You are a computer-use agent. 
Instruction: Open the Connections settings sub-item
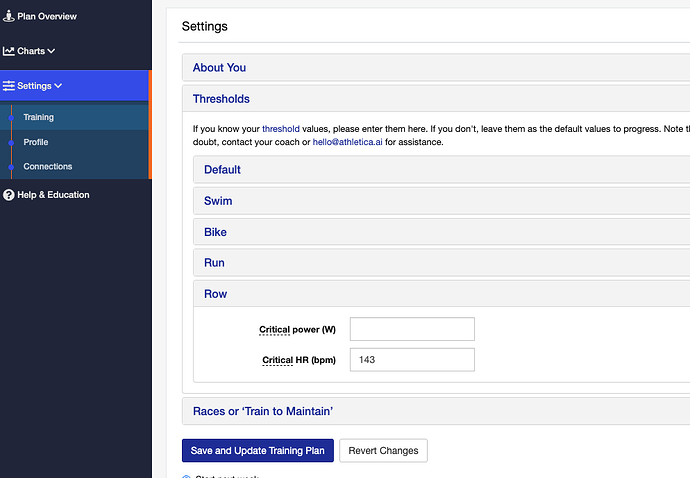pos(48,166)
